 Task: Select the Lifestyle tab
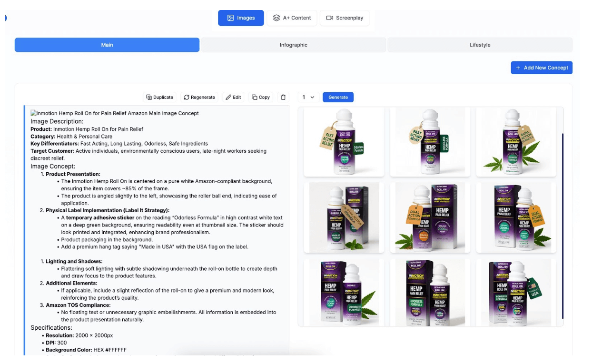(x=480, y=45)
